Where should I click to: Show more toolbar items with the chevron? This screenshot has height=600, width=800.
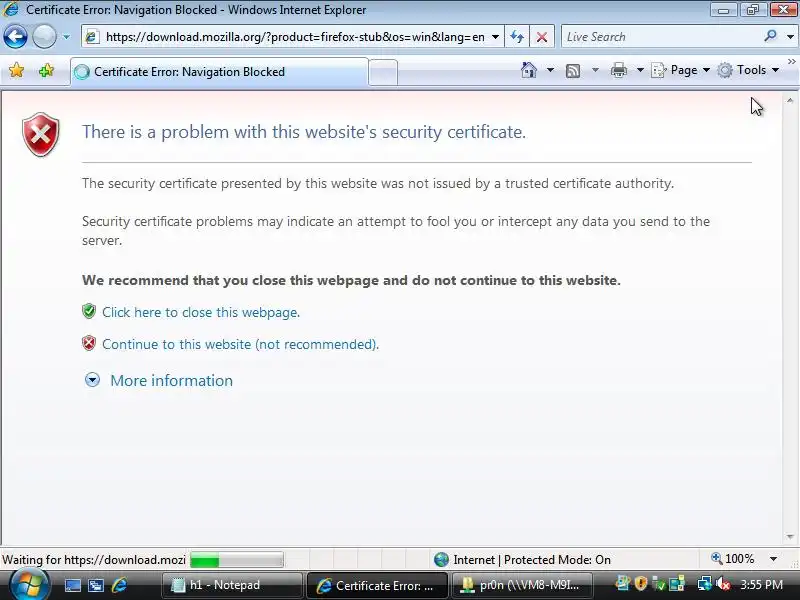click(x=792, y=62)
